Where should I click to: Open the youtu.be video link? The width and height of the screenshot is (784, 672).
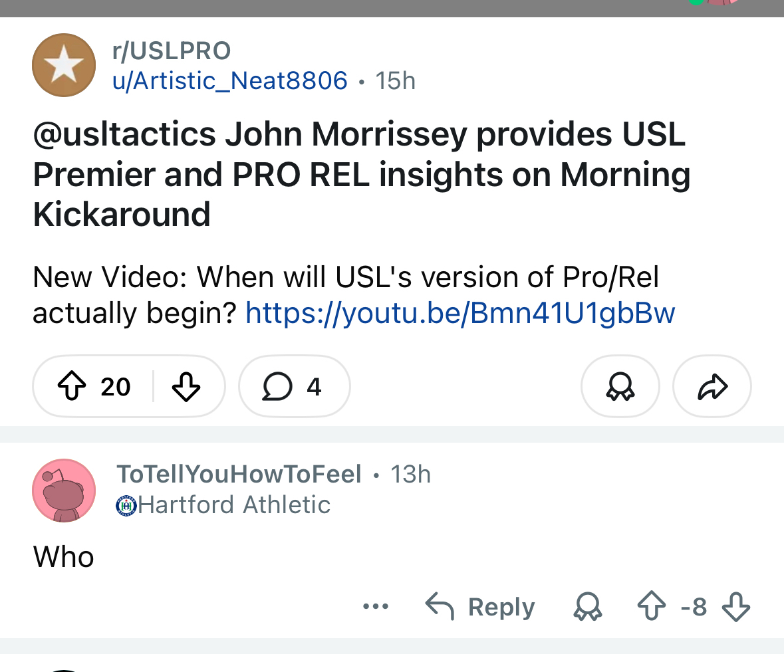click(460, 313)
